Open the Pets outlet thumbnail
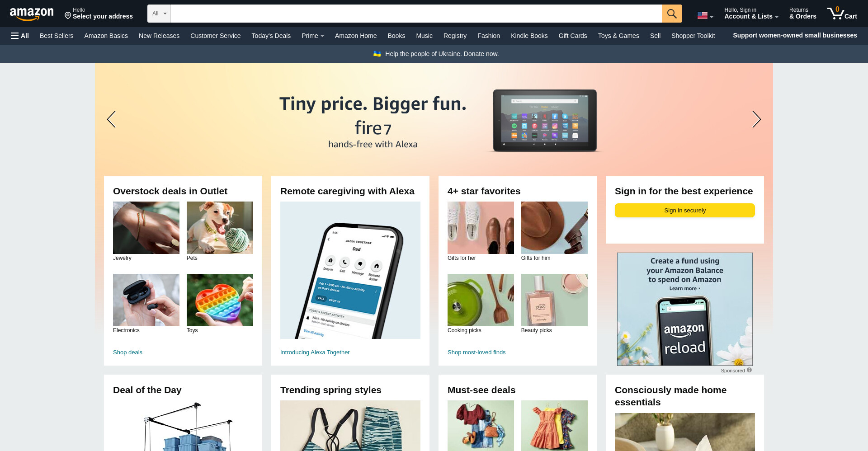 point(220,228)
